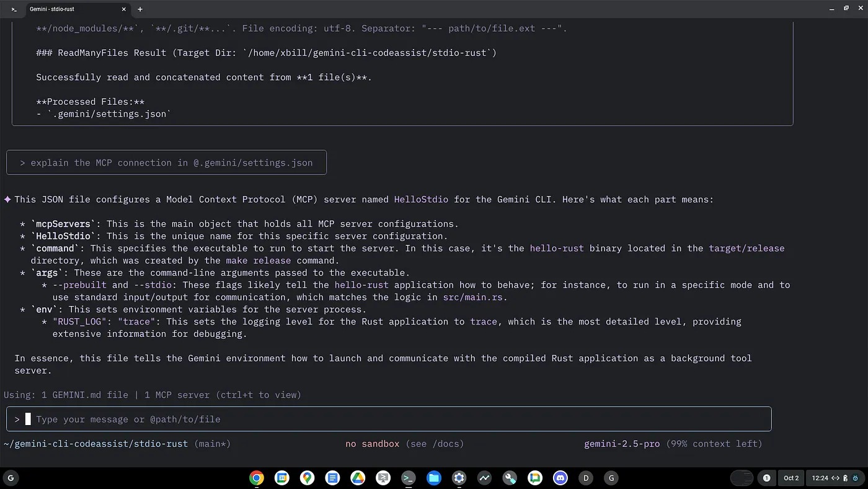Click the Terminal app shelf icon

(x=408, y=478)
